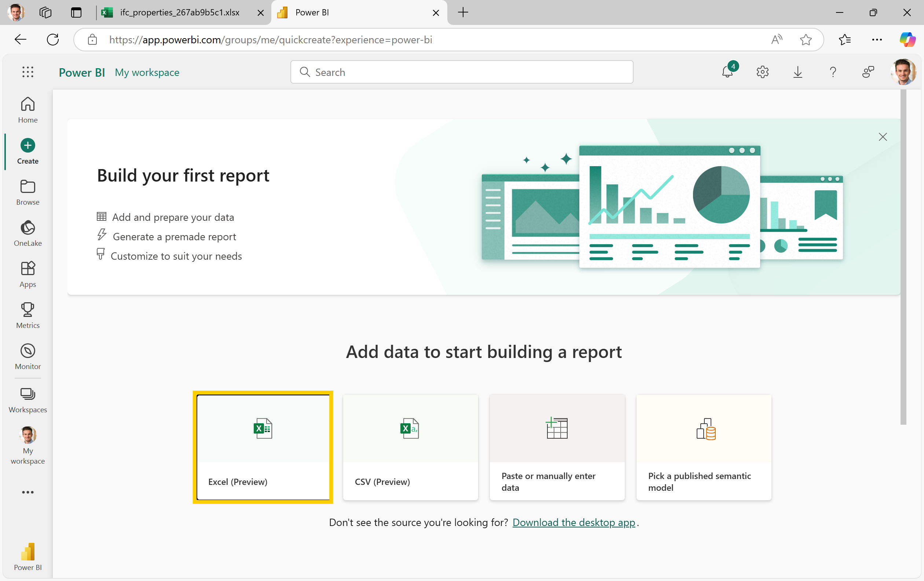The image size is (924, 581).
Task: Open Settings gear in Power BI header
Action: click(x=762, y=72)
